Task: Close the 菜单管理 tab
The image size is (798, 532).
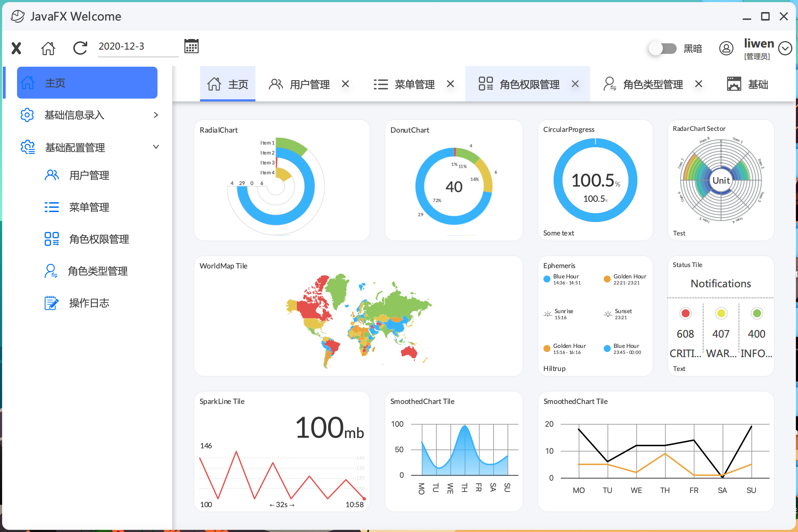Action: (x=450, y=84)
